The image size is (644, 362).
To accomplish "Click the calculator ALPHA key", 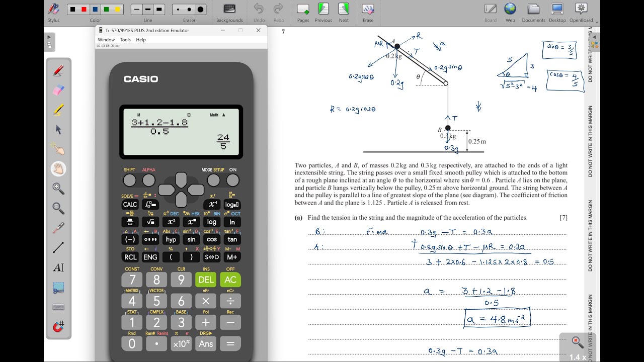I will (x=149, y=180).
